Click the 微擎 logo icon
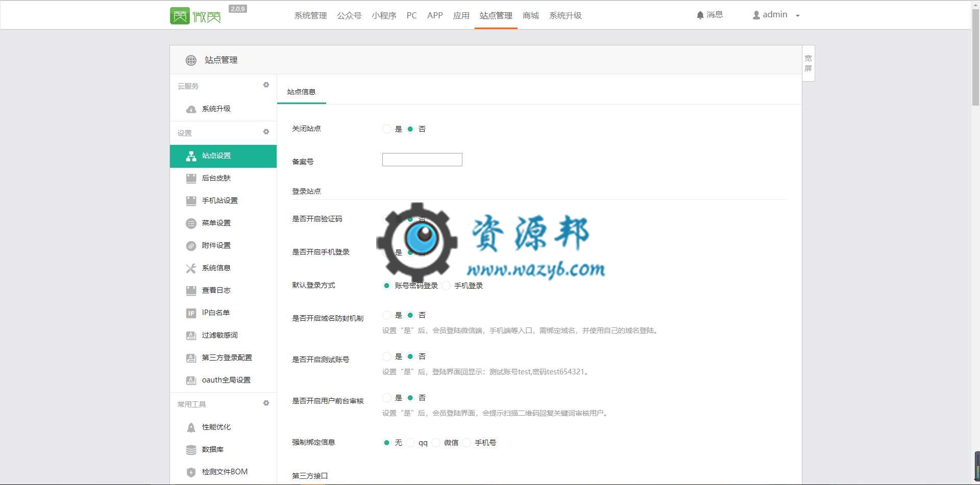The image size is (980, 485). pyautogui.click(x=180, y=16)
